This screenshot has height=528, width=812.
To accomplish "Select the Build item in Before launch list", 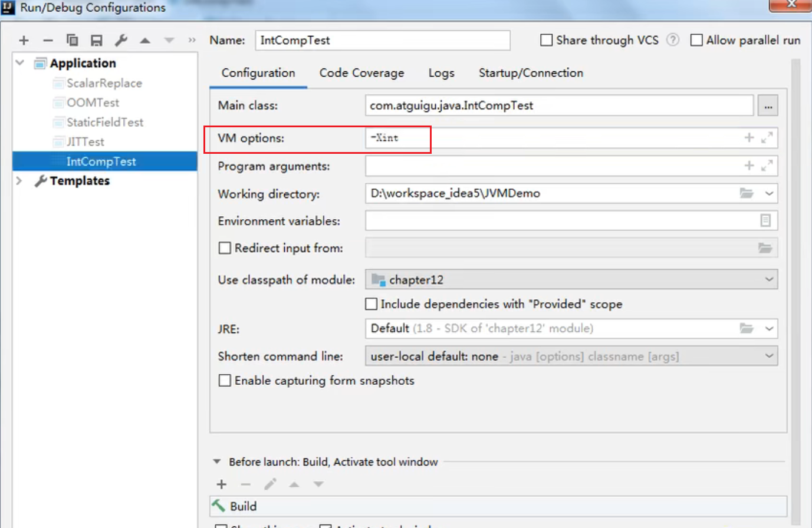I will (x=498, y=506).
